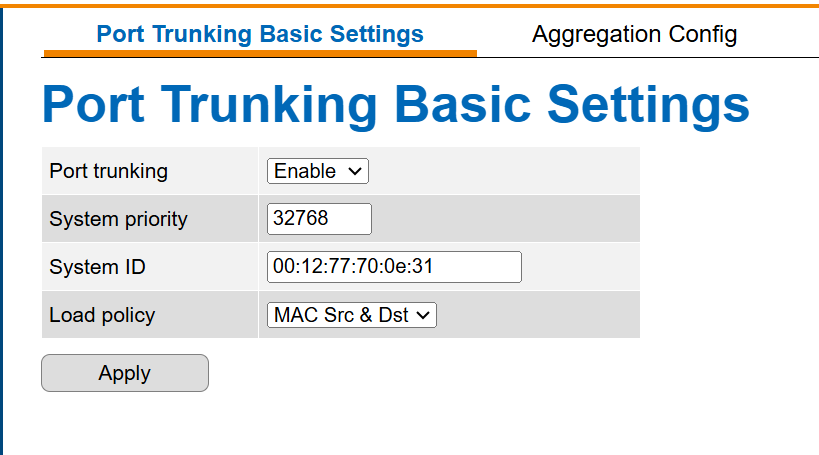Click the large Port Trunking Basic Settings heading

coord(395,105)
